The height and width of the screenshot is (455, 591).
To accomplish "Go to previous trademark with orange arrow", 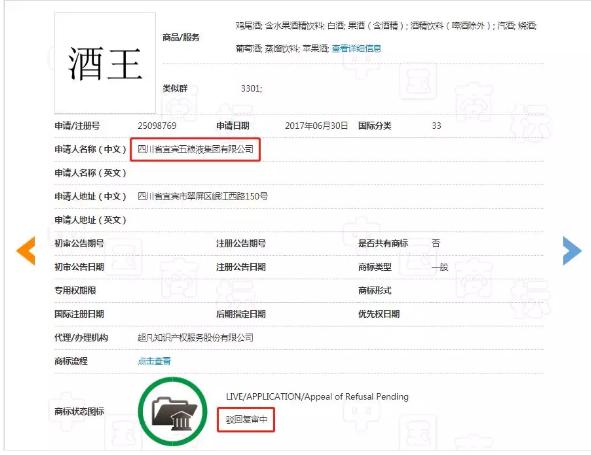I will tap(26, 251).
